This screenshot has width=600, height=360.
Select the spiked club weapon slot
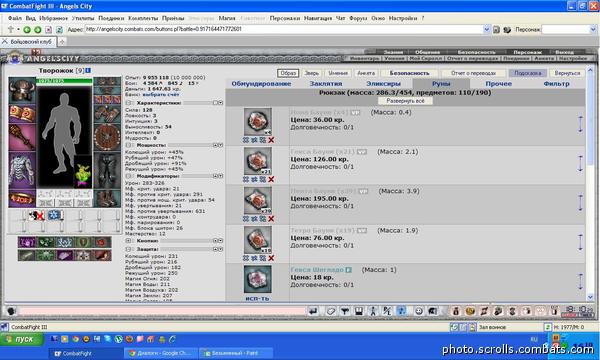tap(22, 137)
